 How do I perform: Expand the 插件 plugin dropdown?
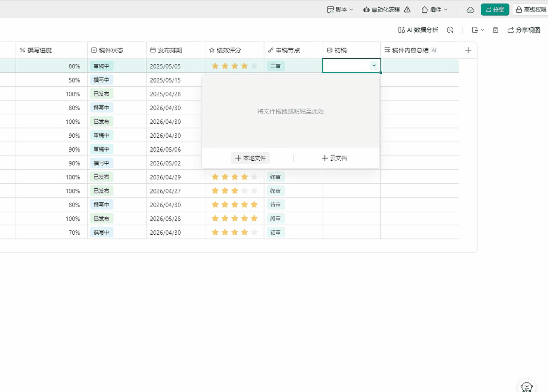[x=434, y=9]
